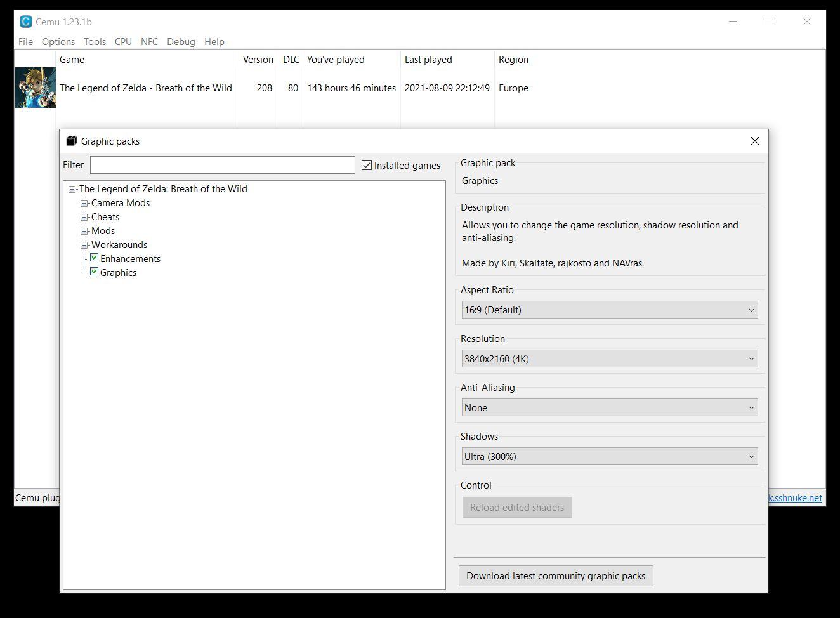This screenshot has height=618, width=840.
Task: Select The Legend of Zelda - Breath of the Wild row
Action: tap(146, 88)
